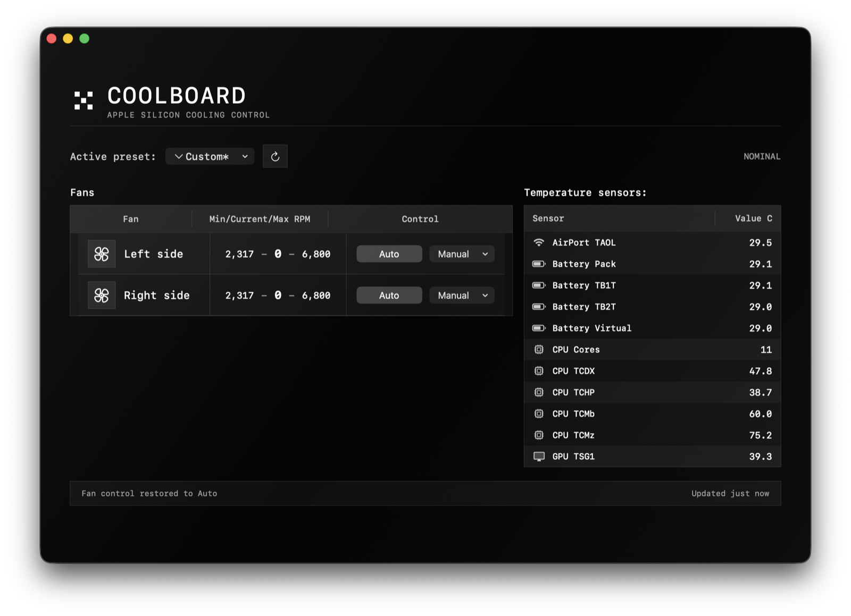Click the 'Fan control restored to Auto' message

point(149,493)
